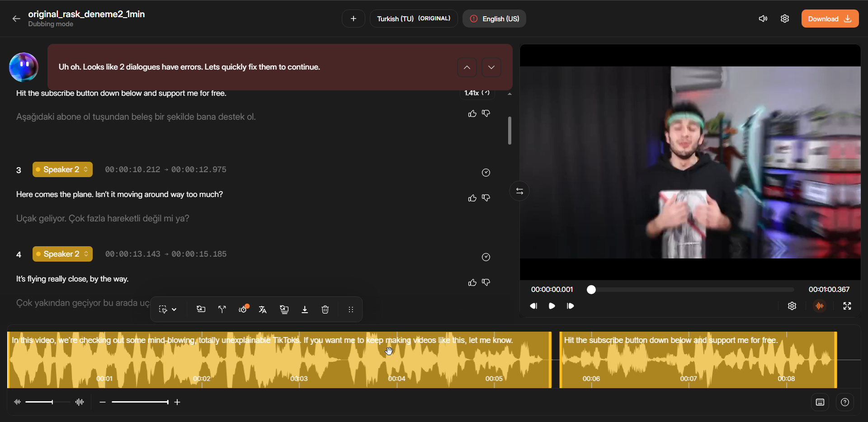The image size is (868, 422).
Task: Open the Speaker 2 dropdown for dialogue 3
Action: pos(62,169)
